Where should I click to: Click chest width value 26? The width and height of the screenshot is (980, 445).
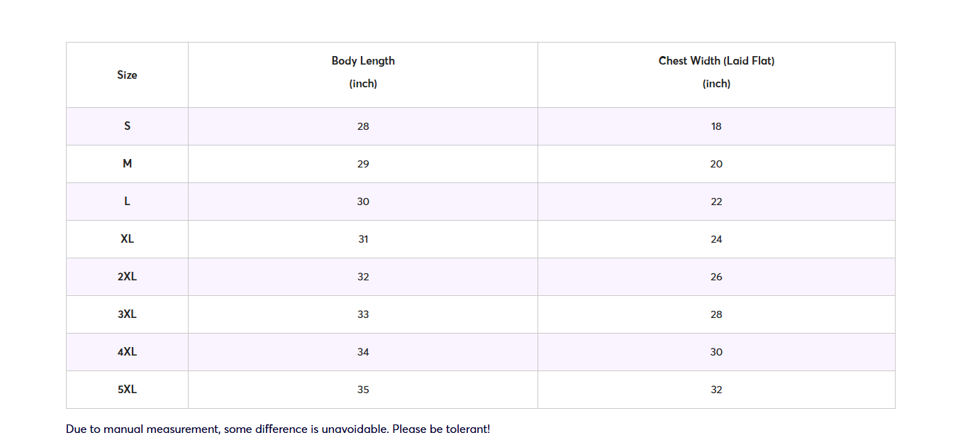click(x=716, y=277)
